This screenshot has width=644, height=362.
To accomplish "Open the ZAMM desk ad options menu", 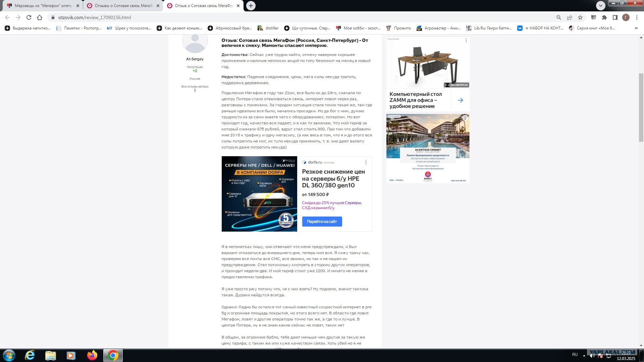I will (x=466, y=41).
